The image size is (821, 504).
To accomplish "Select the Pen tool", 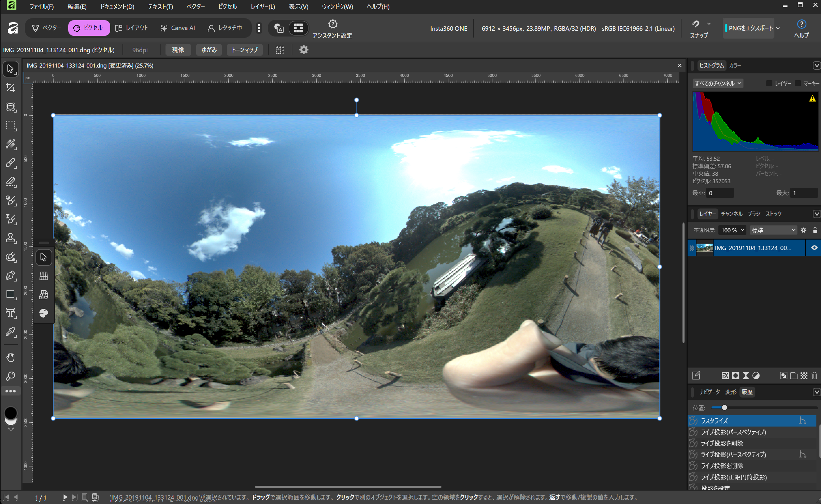I will click(x=10, y=276).
